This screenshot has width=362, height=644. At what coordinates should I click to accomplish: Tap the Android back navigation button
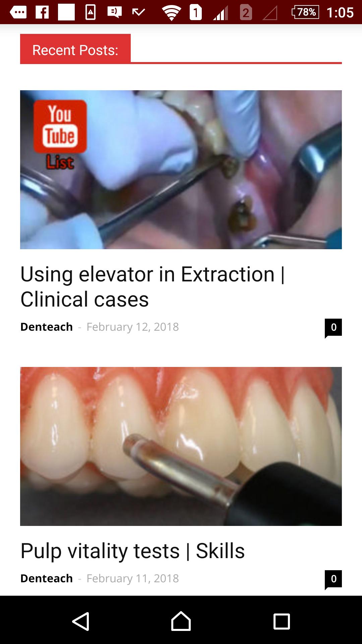(81, 621)
